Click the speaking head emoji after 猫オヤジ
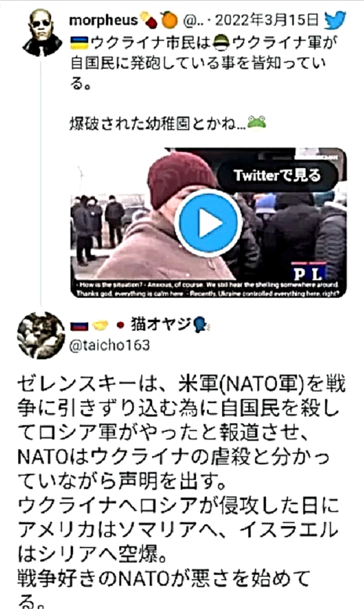Image resolution: width=364 pixels, height=609 pixels. (200, 325)
